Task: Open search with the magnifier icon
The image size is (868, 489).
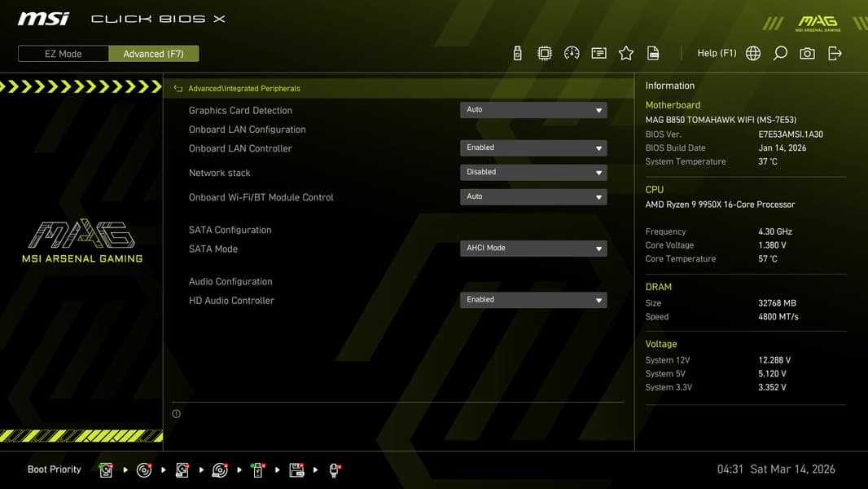Action: [780, 53]
